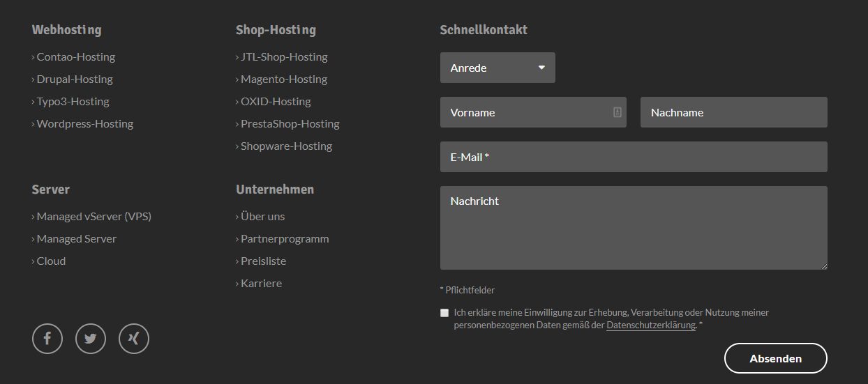868x384 pixels.
Task: Open the Xing social icon
Action: (134, 339)
